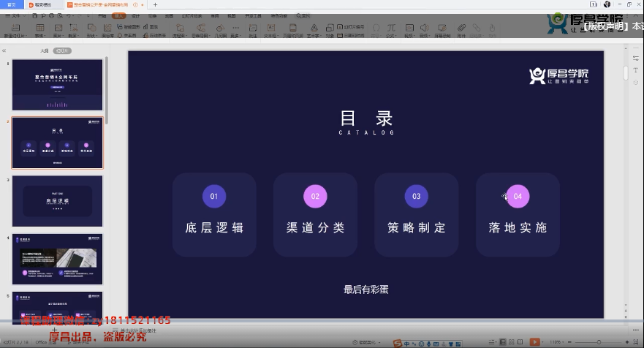Image resolution: width=644 pixels, height=348 pixels.
Task: Click the Mind Map icon
Action: click(x=201, y=29)
